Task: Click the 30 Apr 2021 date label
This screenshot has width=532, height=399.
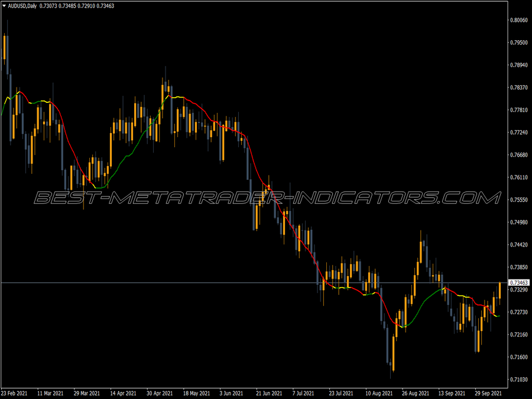Action: click(x=160, y=393)
